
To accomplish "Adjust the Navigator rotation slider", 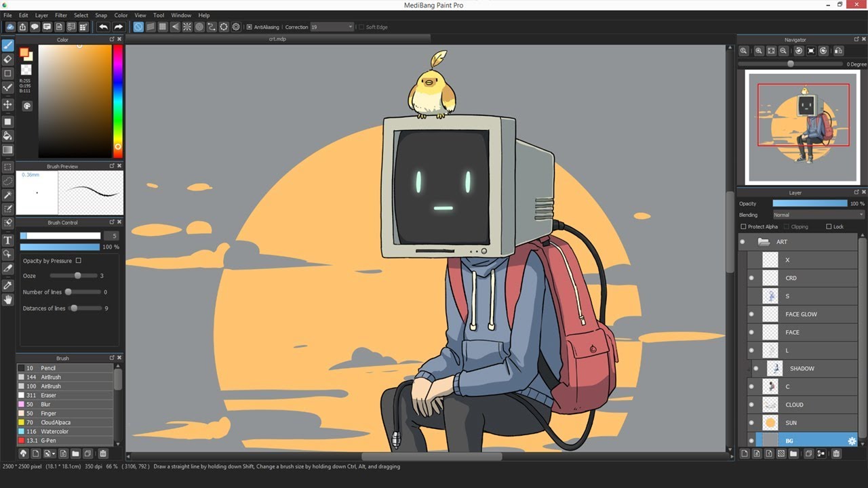I will point(791,64).
